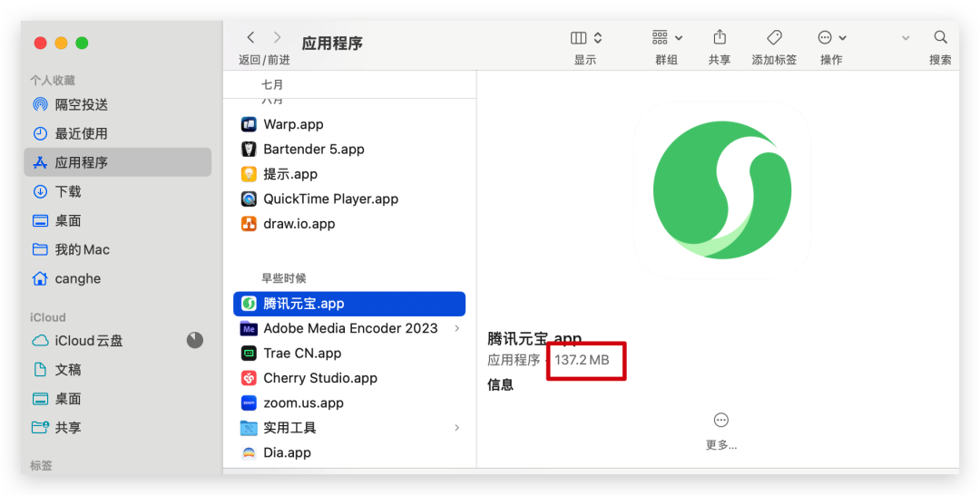Viewport: 980px width, 495px height.
Task: Open 共享 in the sidebar
Action: (x=117, y=428)
